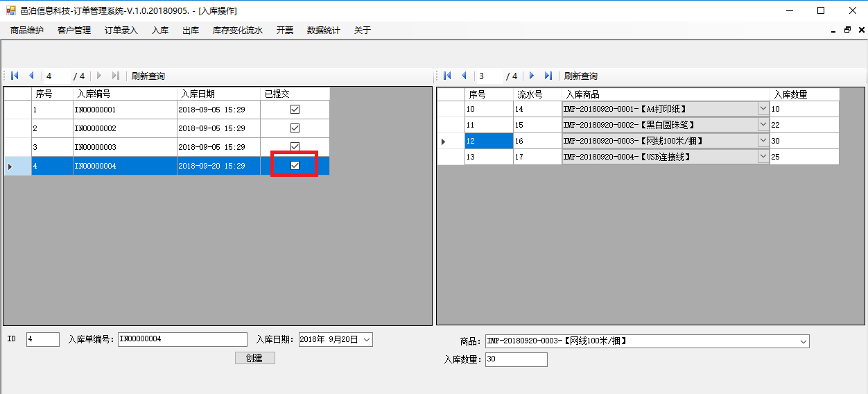Open product dropdown for USB连接线 row
This screenshot has height=394, width=868.
click(763, 157)
